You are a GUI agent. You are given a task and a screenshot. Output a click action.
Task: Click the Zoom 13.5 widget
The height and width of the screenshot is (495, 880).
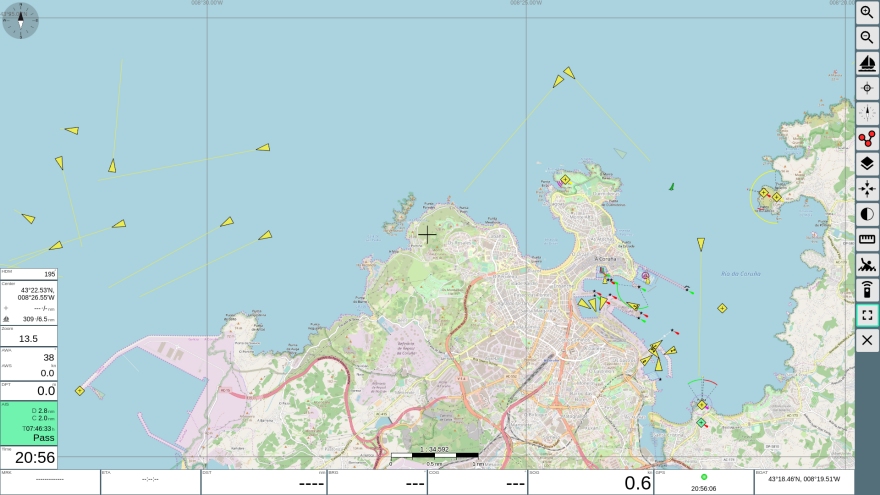coord(29,335)
